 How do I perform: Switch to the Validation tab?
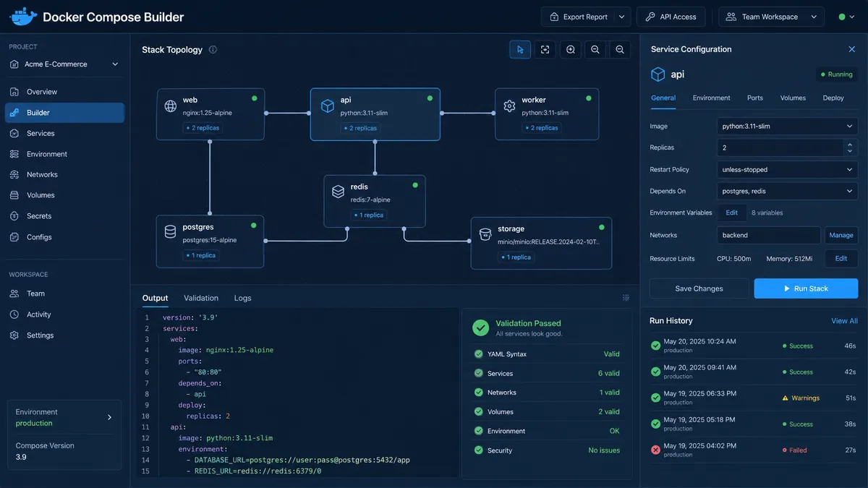point(201,298)
